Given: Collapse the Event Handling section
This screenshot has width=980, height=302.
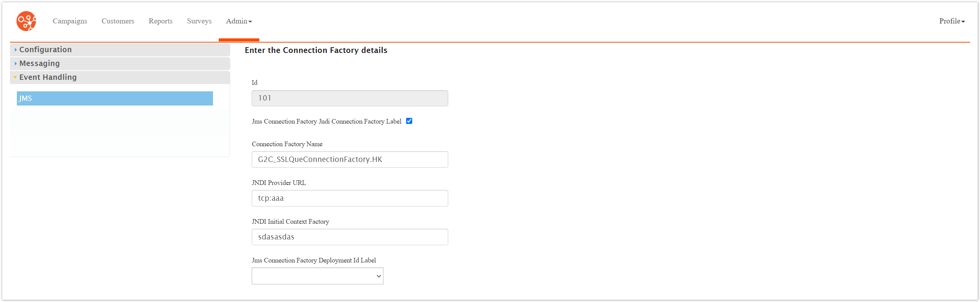Looking at the screenshot, I should [120, 77].
